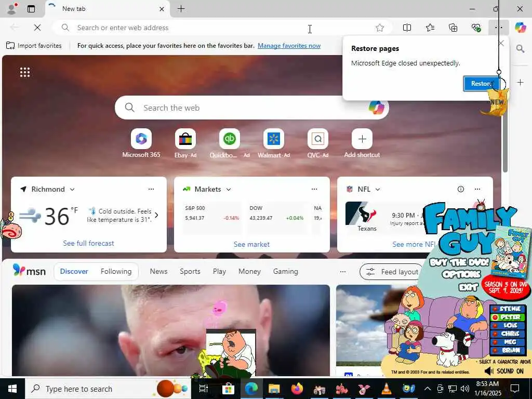Show hidden system tray icons

(x=428, y=389)
